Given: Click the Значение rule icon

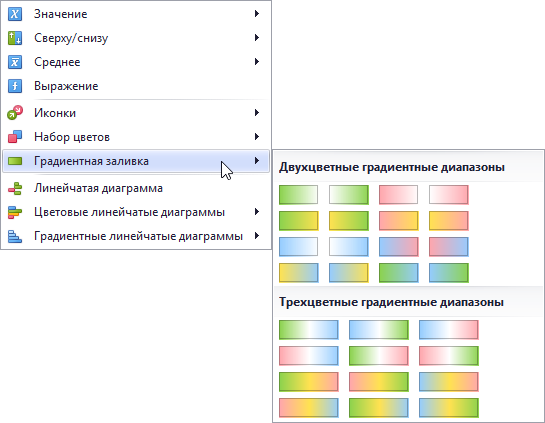Looking at the screenshot, I should tap(15, 14).
